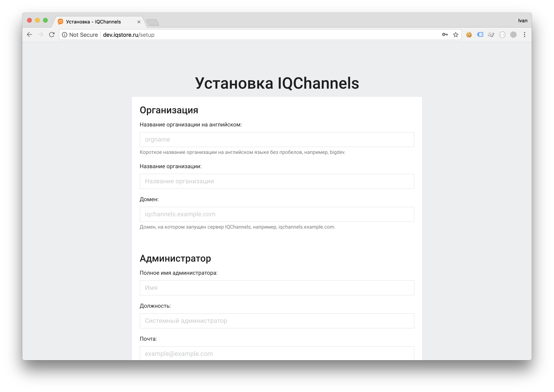Close the window with red button
This screenshot has width=554, height=392.
[29, 20]
